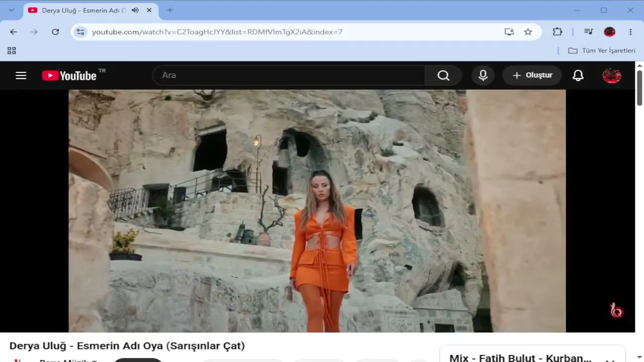Go forward with the browser arrow

tap(34, 32)
